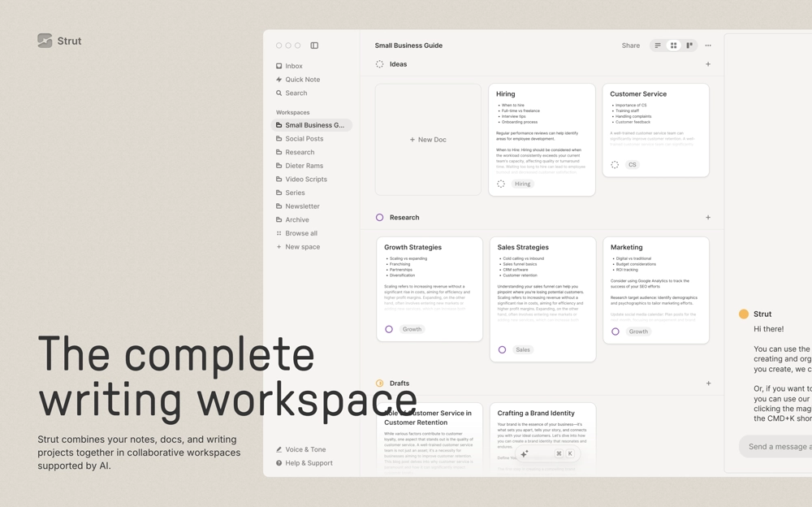Open the Marketing document card
Viewport: 812px width, 507px height.
pos(655,290)
